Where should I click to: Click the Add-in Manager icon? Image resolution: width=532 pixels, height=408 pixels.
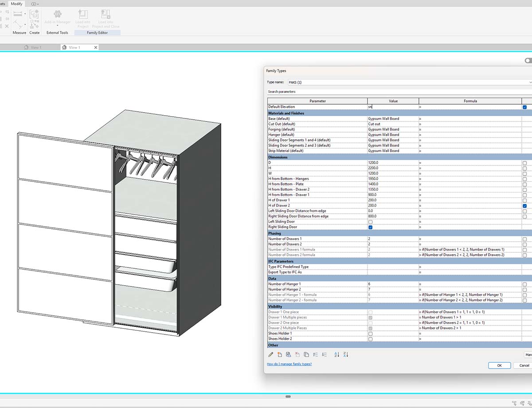57,14
